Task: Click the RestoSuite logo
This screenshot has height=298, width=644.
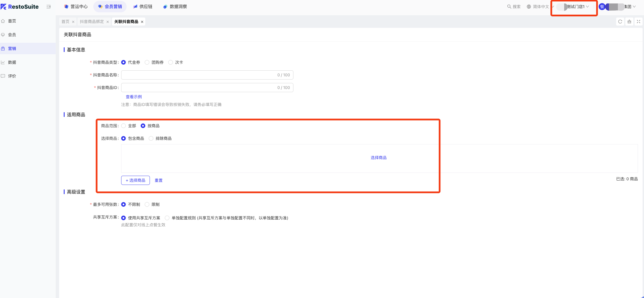Action: tap(20, 7)
